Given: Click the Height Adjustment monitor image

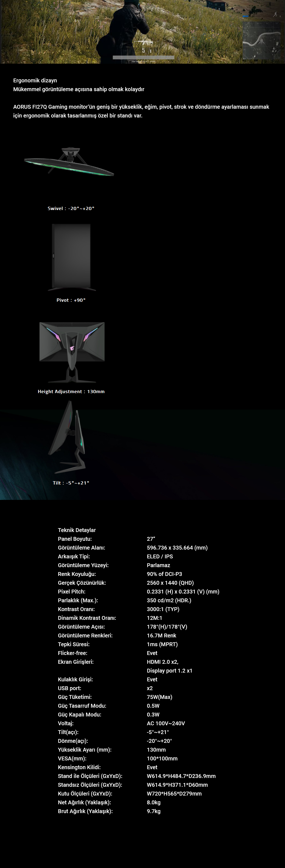Looking at the screenshot, I should (72, 352).
